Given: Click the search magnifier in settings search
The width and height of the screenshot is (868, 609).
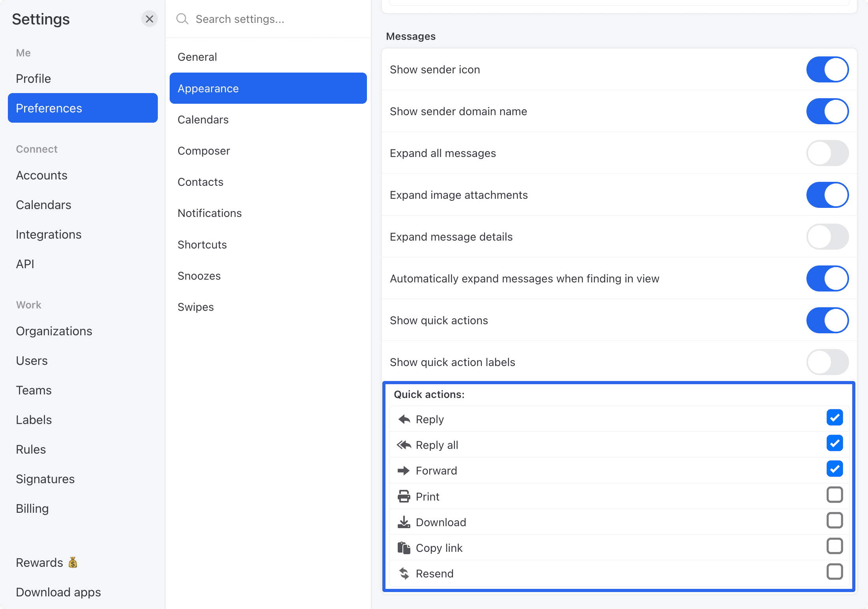Looking at the screenshot, I should (x=182, y=19).
